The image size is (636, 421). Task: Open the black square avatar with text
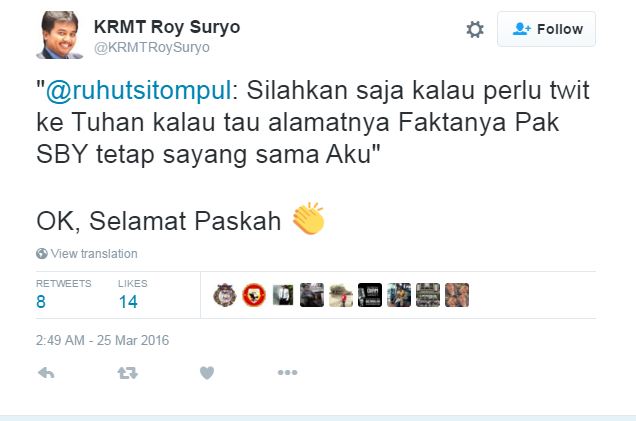(x=370, y=295)
